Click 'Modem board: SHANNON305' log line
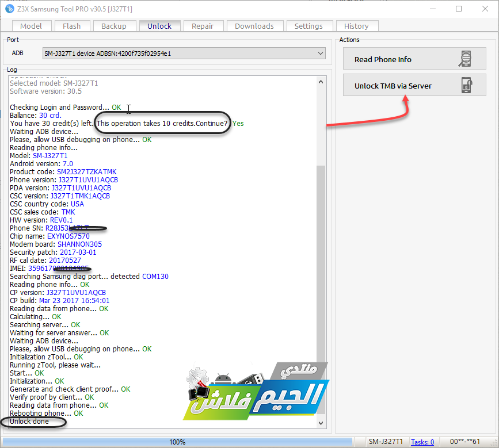 [56, 244]
